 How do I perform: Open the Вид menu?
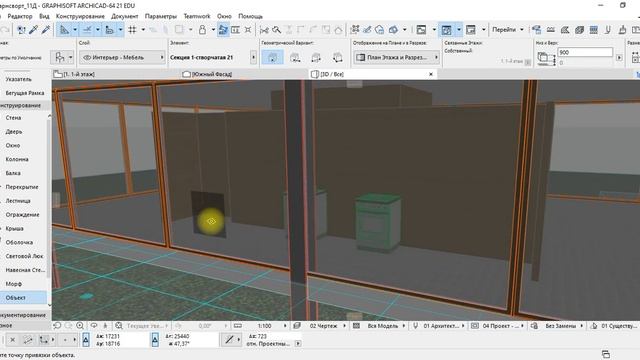[44, 16]
